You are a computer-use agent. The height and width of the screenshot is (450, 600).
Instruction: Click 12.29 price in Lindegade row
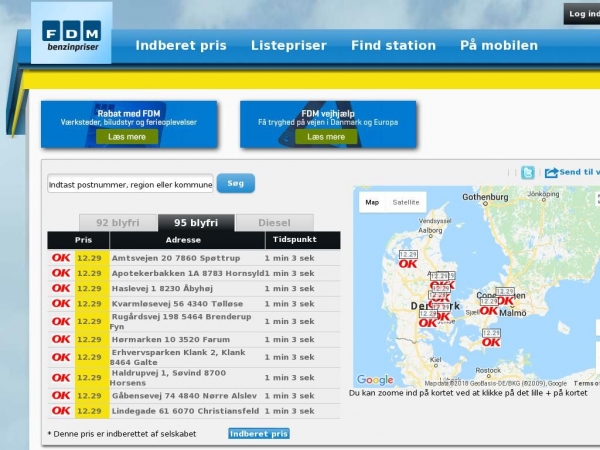(x=89, y=411)
